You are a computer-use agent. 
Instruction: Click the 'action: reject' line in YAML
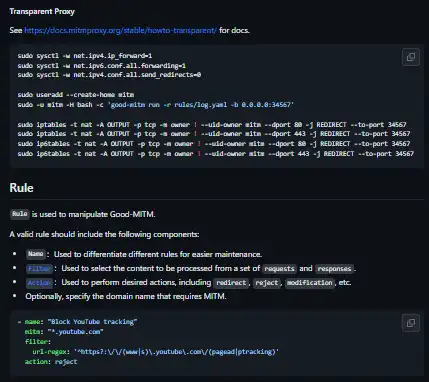pyautogui.click(x=51, y=362)
